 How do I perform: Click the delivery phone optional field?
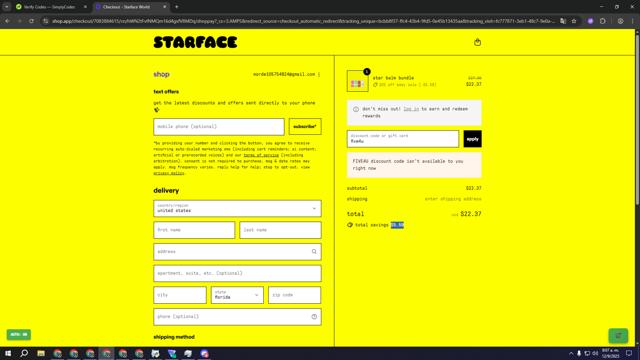tap(237, 316)
